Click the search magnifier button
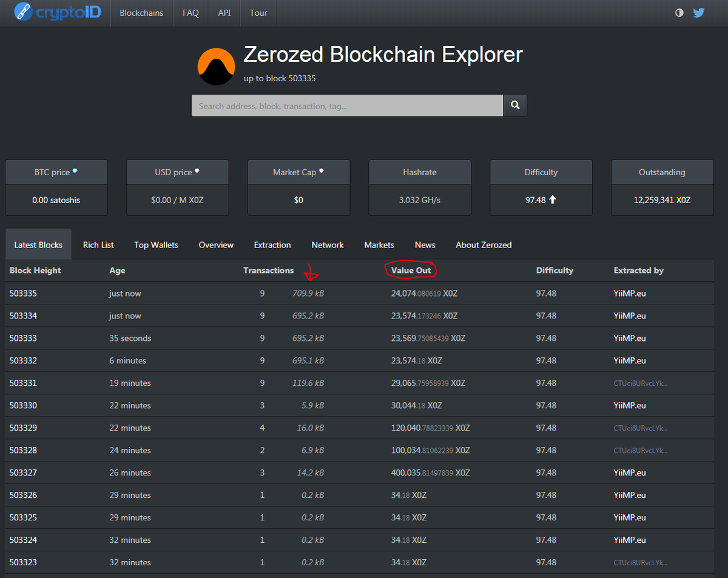This screenshot has width=728, height=578. point(515,106)
